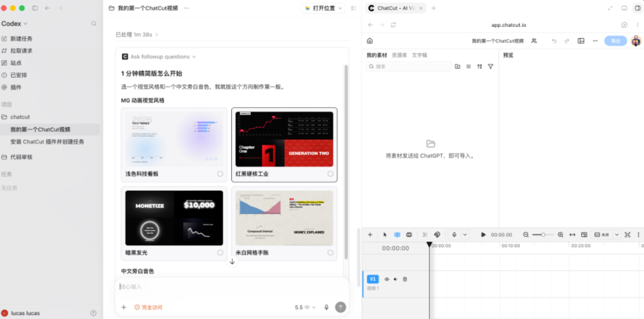Zoom in the timeline
Viewport: 644px width, 319px height.
pos(560,235)
